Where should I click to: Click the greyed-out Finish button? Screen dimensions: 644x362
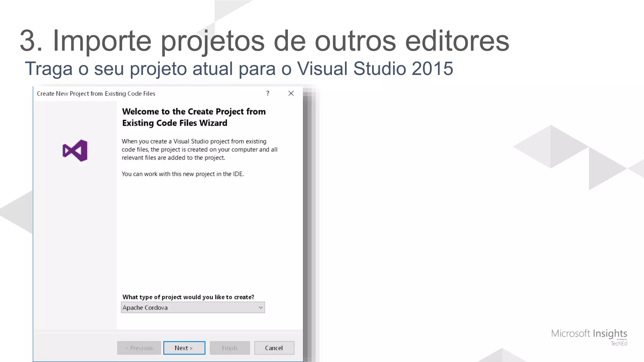pos(230,348)
